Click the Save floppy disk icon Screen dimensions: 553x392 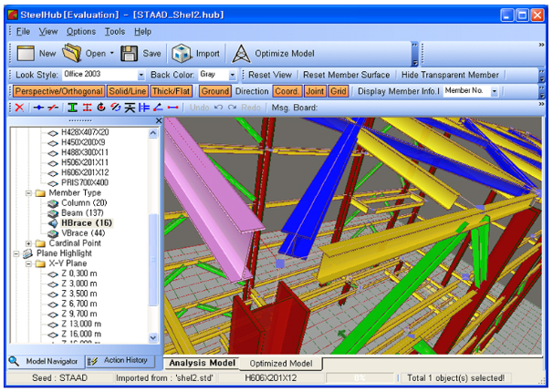pyautogui.click(x=129, y=54)
